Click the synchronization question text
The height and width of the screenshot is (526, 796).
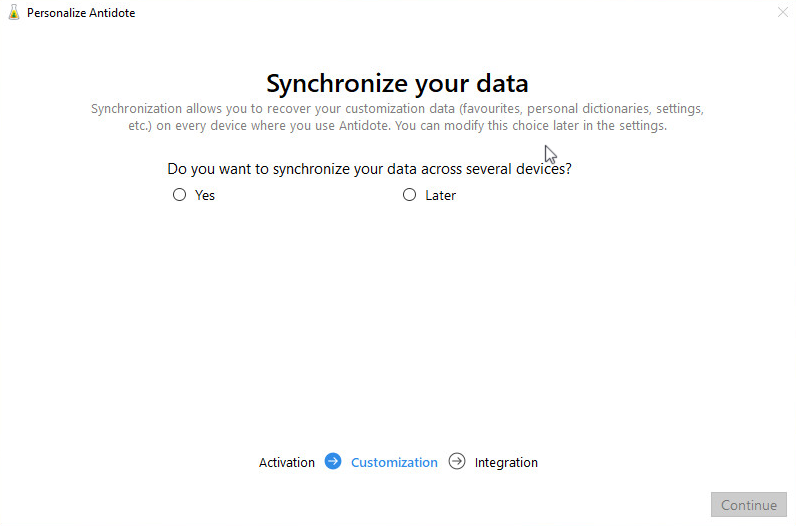coord(369,169)
